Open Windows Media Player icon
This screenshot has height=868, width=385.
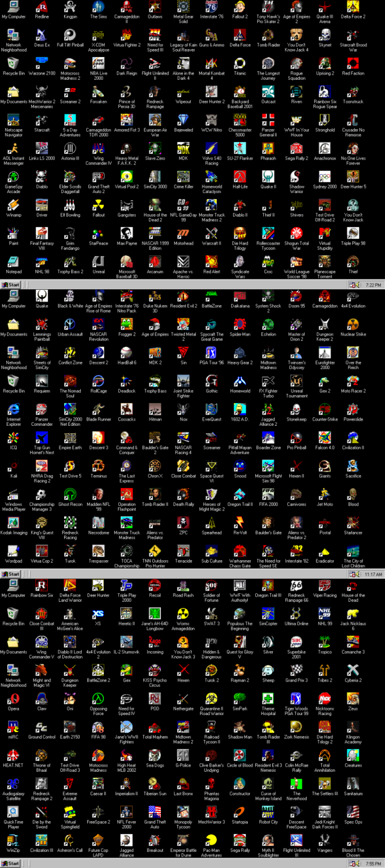pyautogui.click(x=14, y=494)
